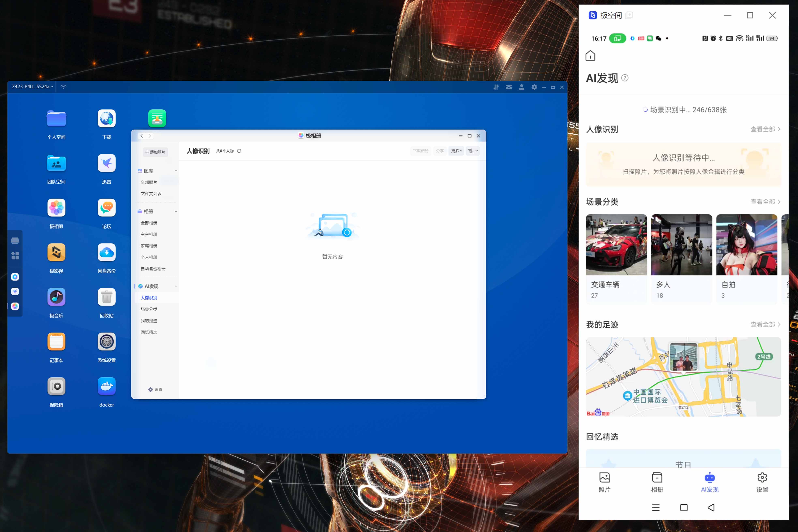This screenshot has width=798, height=532.
Task: Select 自动备份相册 in the sidebar
Action: click(153, 269)
